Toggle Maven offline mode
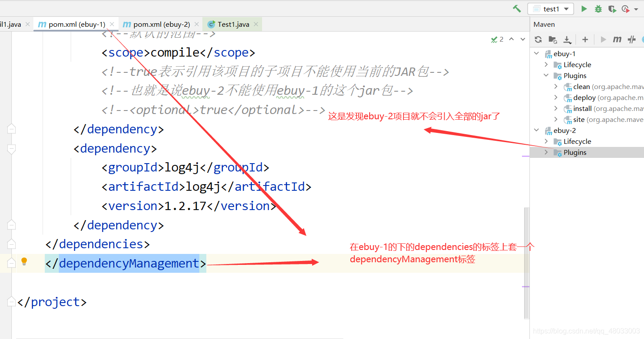The image size is (644, 339). pos(632,39)
